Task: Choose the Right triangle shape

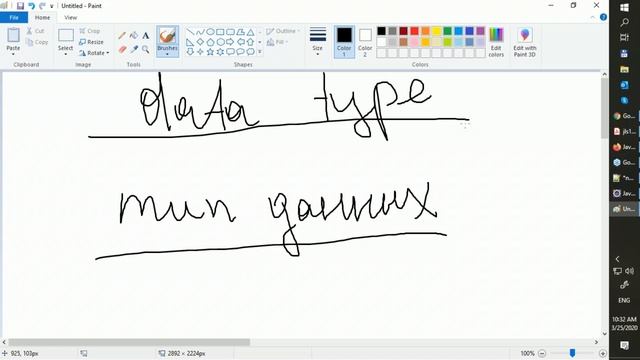Action: point(190,42)
